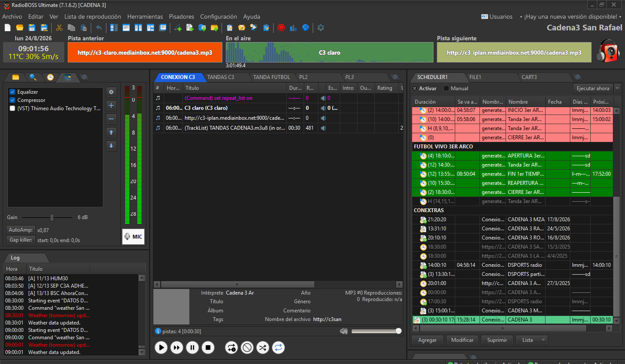The height and width of the screenshot is (364, 625).
Task: Open a playlist with the folder icon
Action: point(20,28)
